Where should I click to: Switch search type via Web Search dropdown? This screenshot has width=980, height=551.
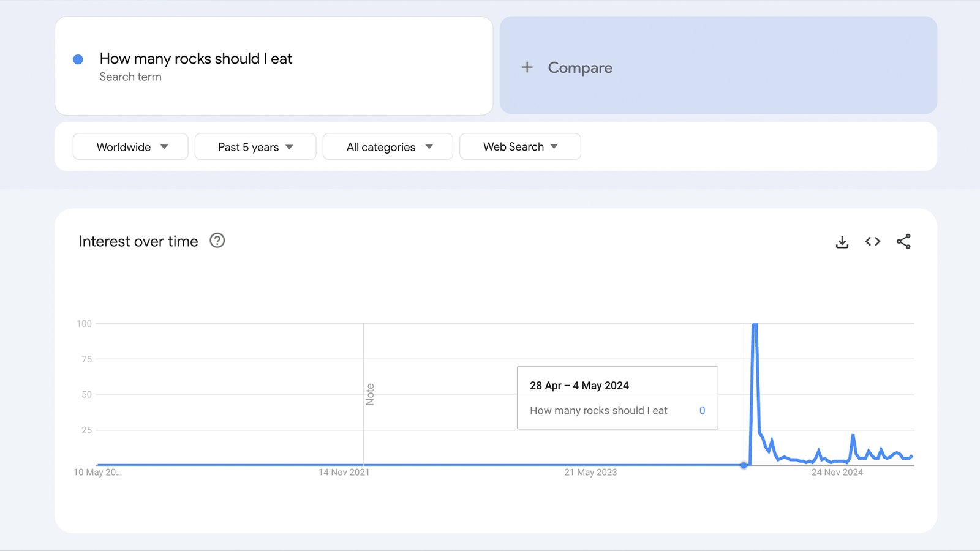pyautogui.click(x=519, y=146)
